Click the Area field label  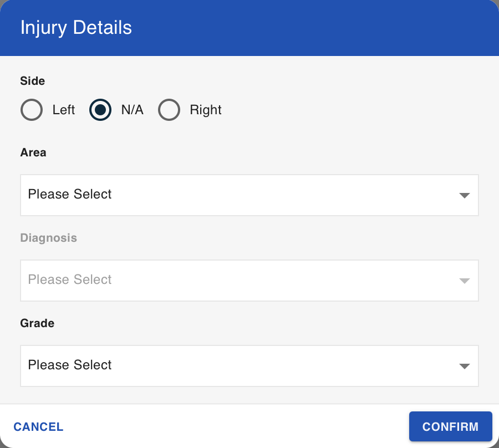coord(33,152)
